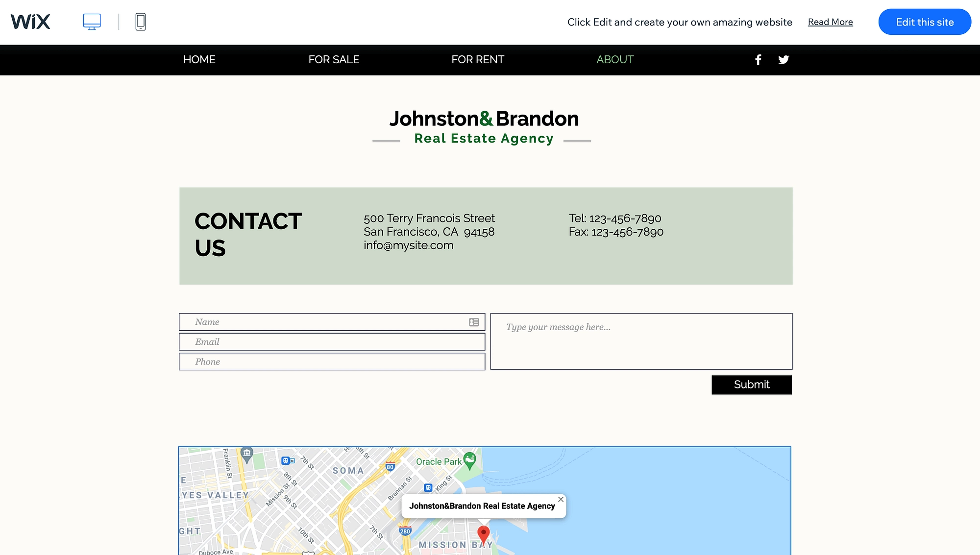Click the desktop view toggle icon
This screenshot has width=980, height=555.
coord(92,22)
